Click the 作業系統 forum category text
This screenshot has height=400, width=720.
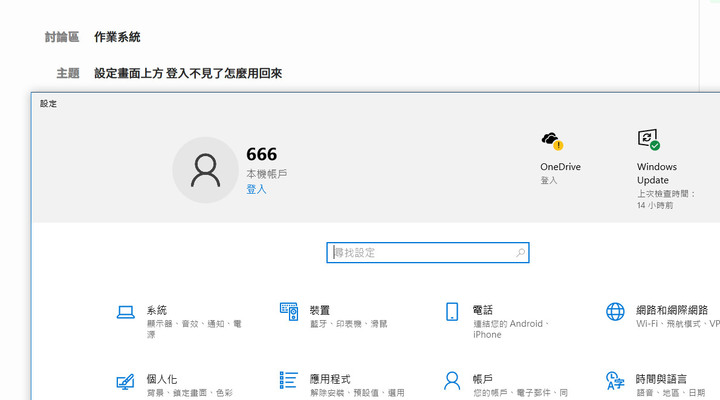pos(117,37)
